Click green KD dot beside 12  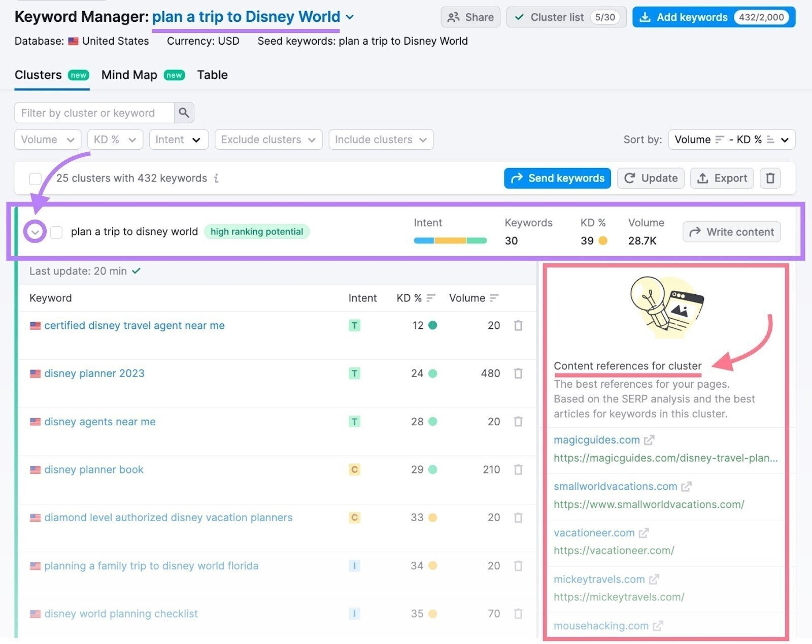coord(432,325)
